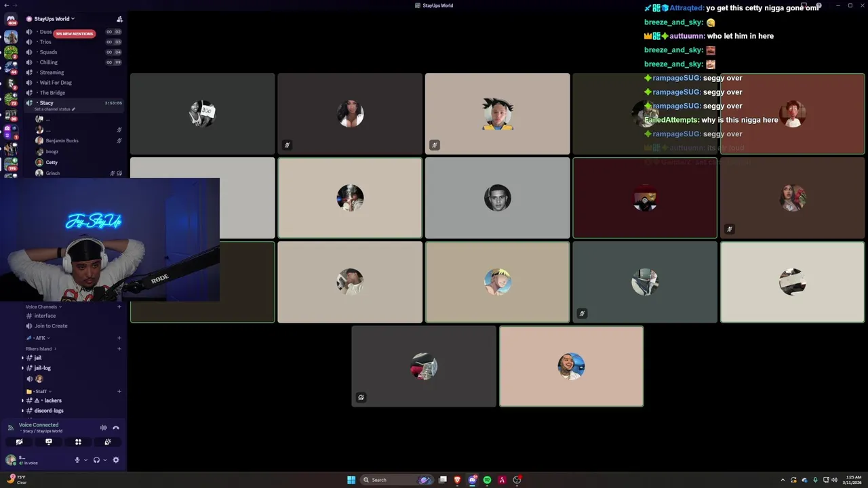
Task: Open the weather widget 75°F
Action: pos(17,480)
